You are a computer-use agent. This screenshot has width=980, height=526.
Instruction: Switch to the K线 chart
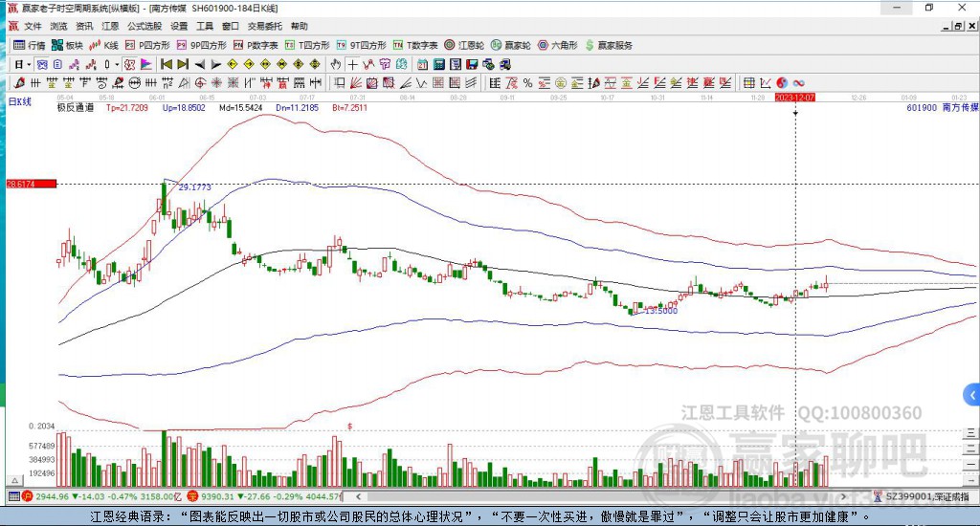tap(103, 45)
